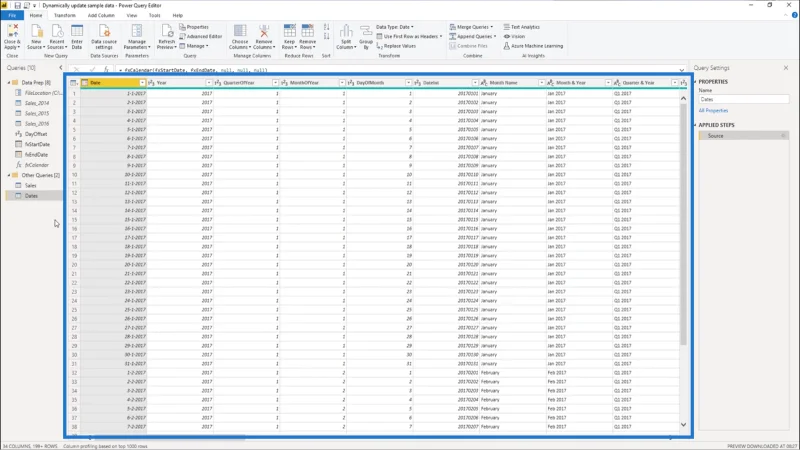
Task: Switch to the Transform tab
Action: click(x=64, y=15)
